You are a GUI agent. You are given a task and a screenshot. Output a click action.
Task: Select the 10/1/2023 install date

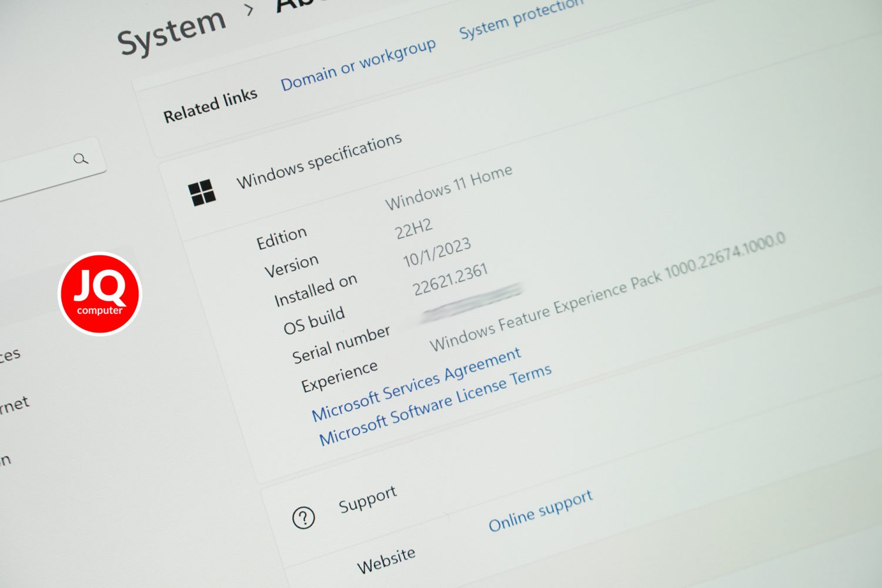(x=437, y=252)
